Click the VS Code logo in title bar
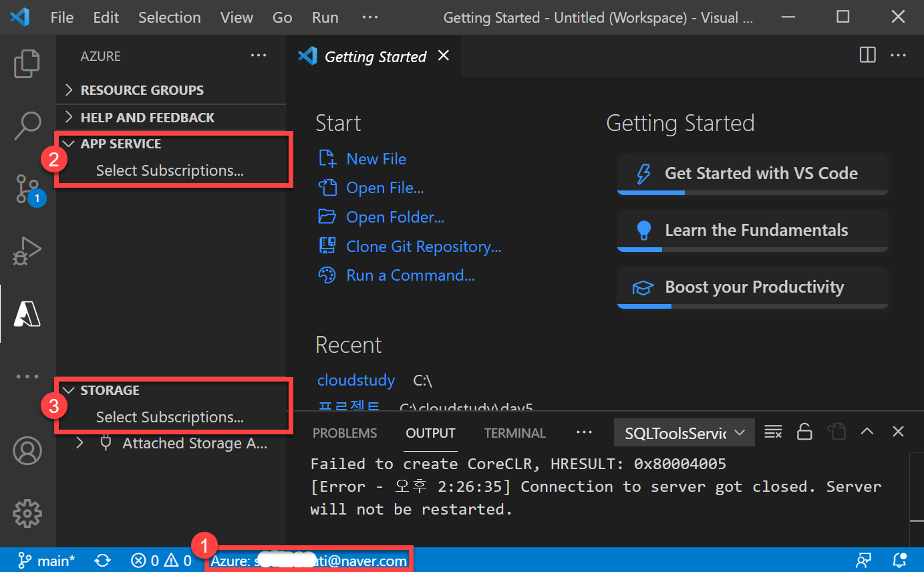This screenshot has width=924, height=572. pyautogui.click(x=19, y=17)
